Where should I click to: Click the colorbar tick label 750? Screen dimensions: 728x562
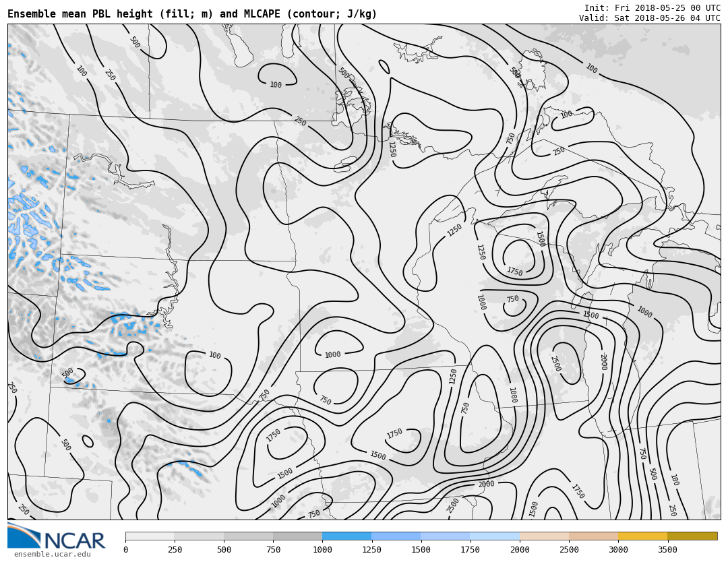273,550
